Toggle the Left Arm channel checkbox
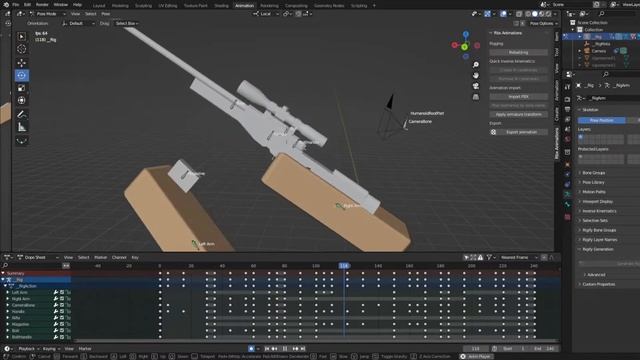640x360 pixels. point(62,292)
